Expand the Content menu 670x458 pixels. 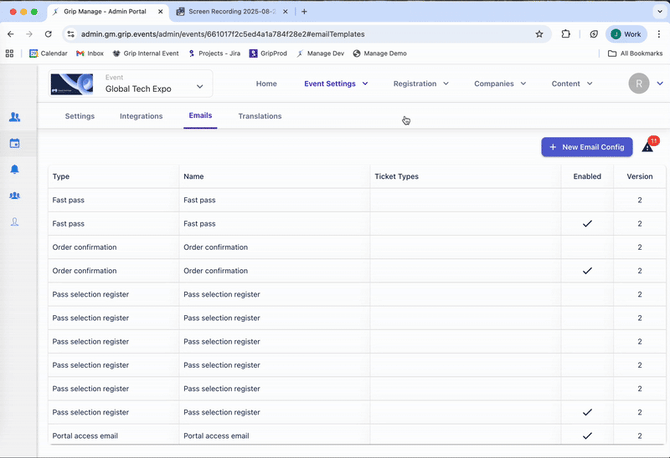(572, 84)
